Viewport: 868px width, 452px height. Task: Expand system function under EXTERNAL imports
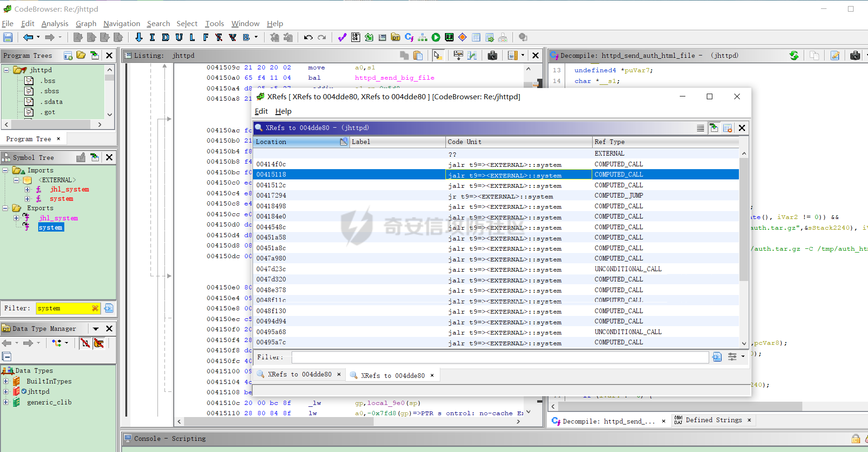[27, 199]
